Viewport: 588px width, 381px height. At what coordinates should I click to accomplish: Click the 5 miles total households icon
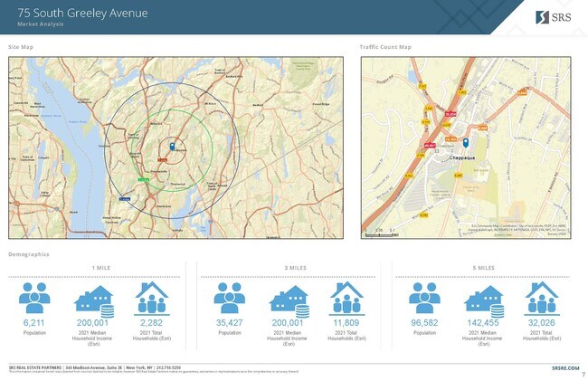click(x=540, y=297)
